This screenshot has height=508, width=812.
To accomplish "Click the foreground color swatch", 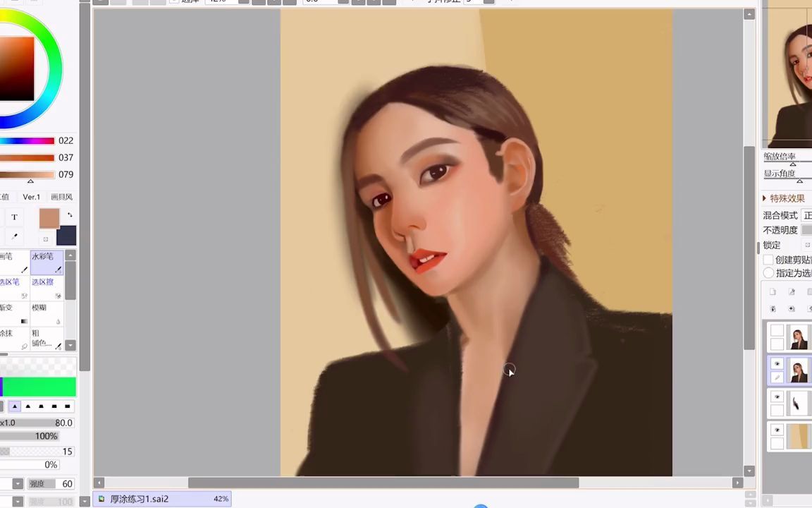I will (49, 219).
